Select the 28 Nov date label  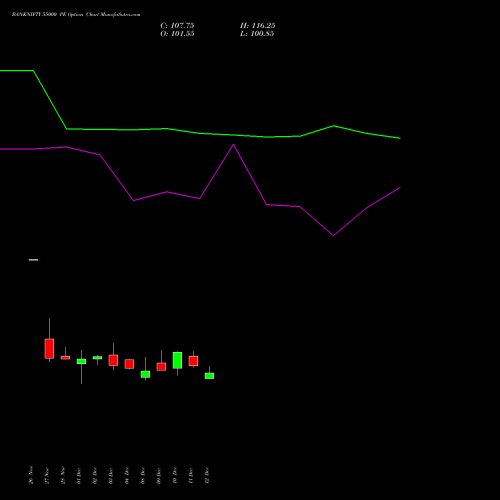[x=63, y=475]
